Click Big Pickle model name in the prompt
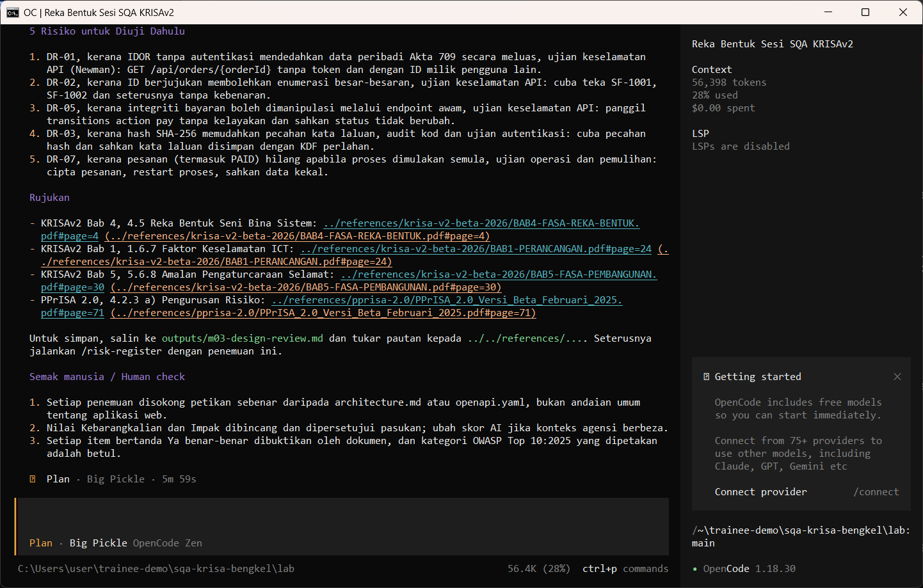Viewport: 923px width, 588px height. (x=98, y=543)
